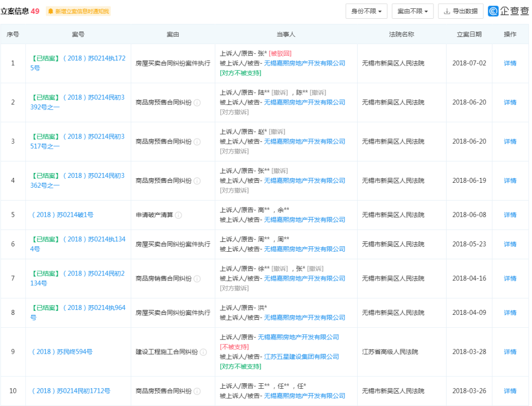The width and height of the screenshot is (532, 406).
Task: Click the 2018-06-08 date cell
Action: [x=469, y=215]
